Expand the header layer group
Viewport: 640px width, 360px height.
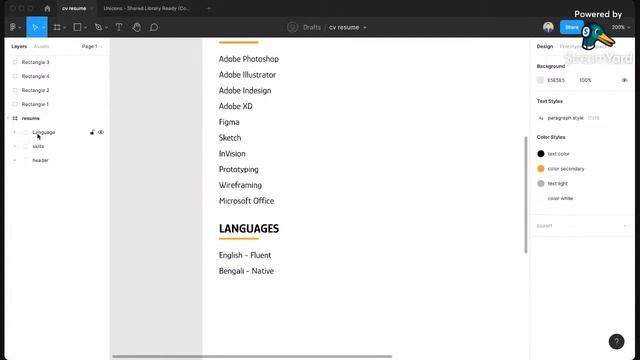(15, 160)
